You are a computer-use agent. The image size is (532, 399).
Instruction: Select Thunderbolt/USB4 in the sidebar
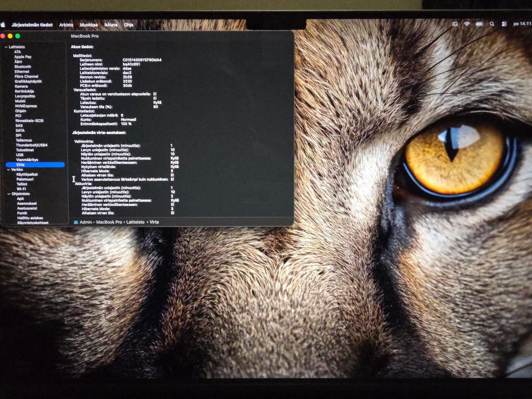click(32, 145)
